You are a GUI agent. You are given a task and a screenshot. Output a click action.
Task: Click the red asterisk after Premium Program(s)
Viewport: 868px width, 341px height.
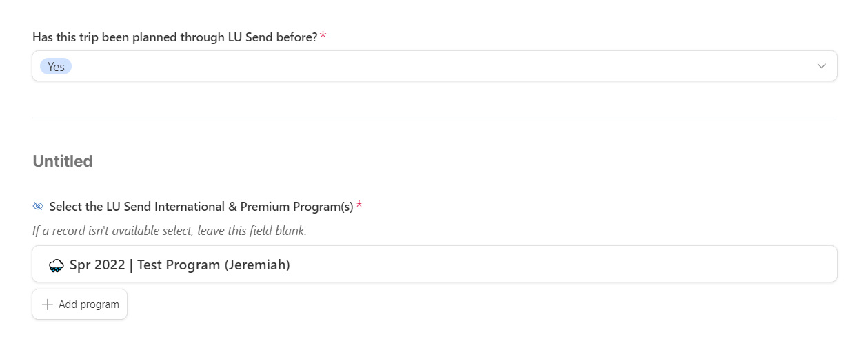pos(359,205)
